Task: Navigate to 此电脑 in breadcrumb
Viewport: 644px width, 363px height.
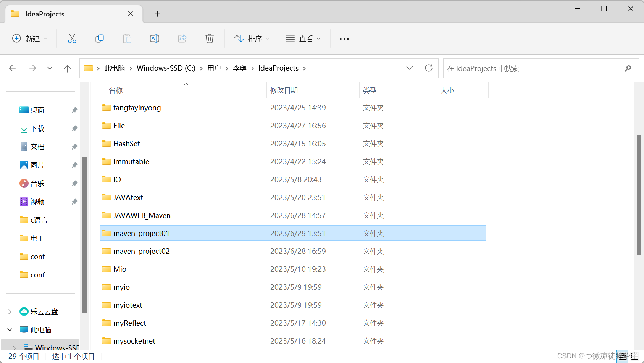Action: pyautogui.click(x=115, y=68)
